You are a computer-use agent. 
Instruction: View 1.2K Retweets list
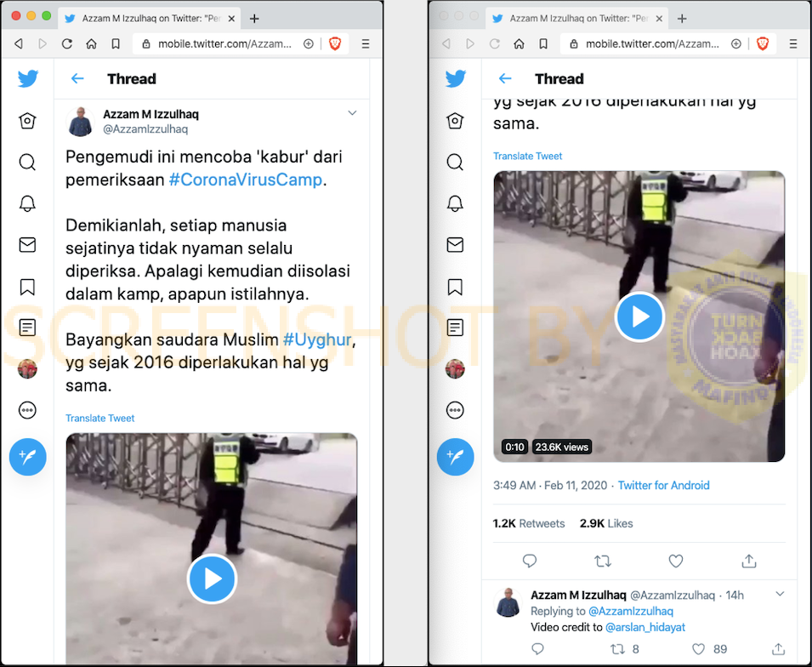click(529, 523)
